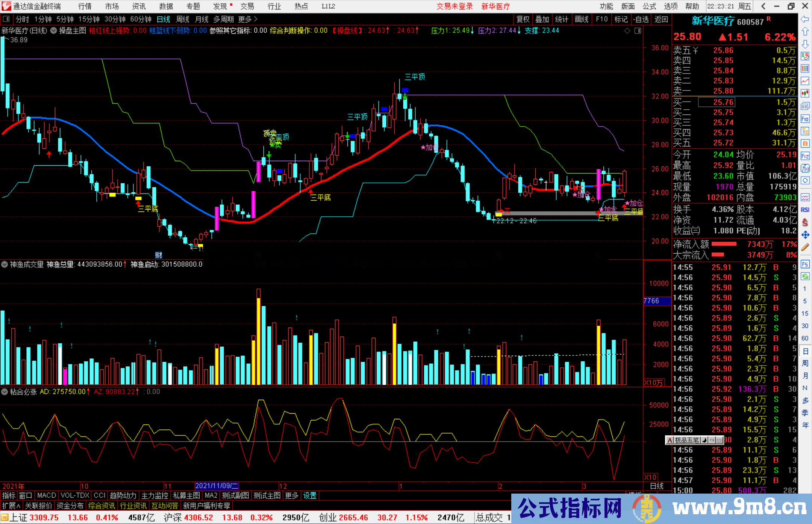Click the RSI indicator sidebar icon
Screen dimensions: 812x524
pos(805,210)
